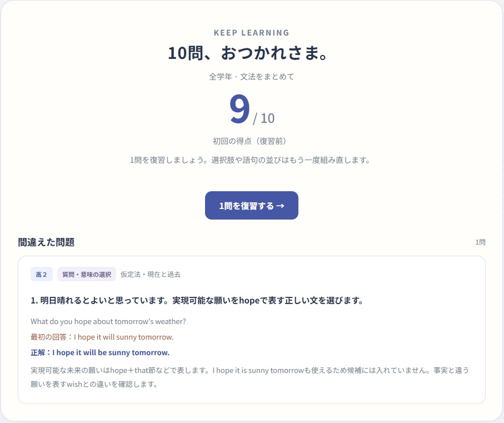Click the 仮定法・現在と過去 topic label
The width and height of the screenshot is (504, 423).
click(151, 275)
